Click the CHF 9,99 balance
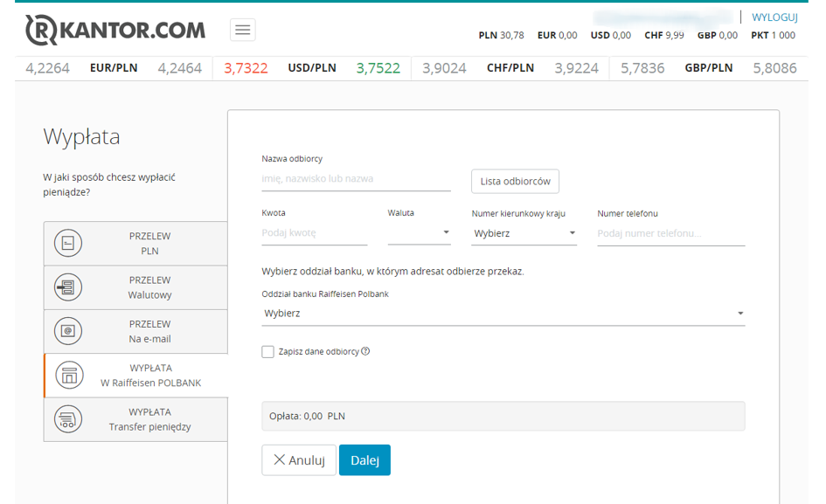Screen dimensions: 826x504 663,35
